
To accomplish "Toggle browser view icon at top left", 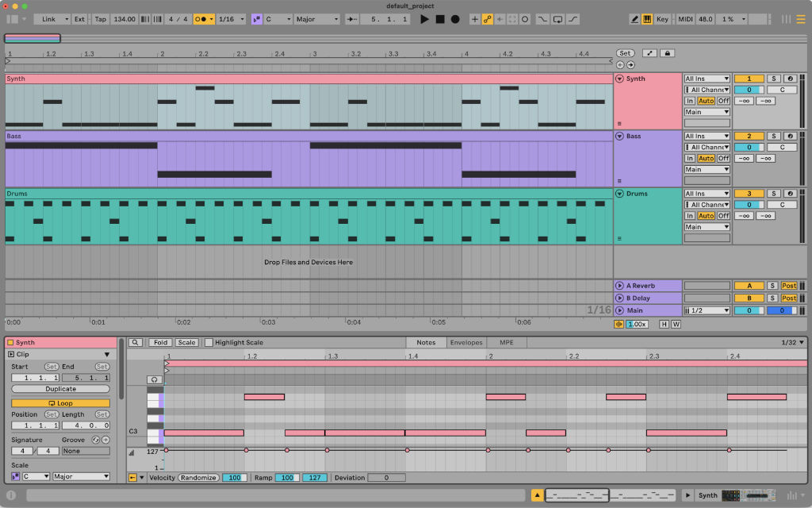I will [x=13, y=19].
